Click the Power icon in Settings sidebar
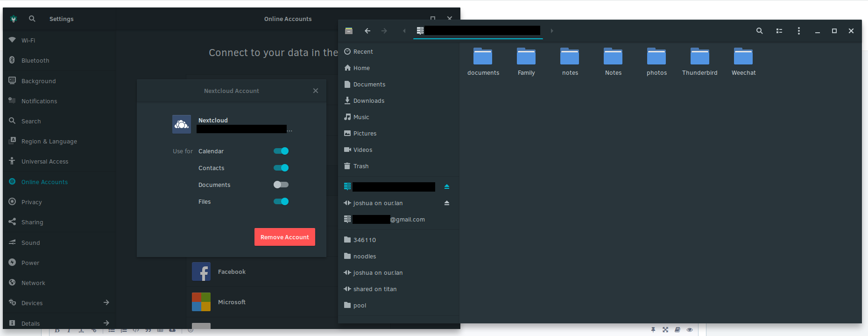 [x=12, y=262]
